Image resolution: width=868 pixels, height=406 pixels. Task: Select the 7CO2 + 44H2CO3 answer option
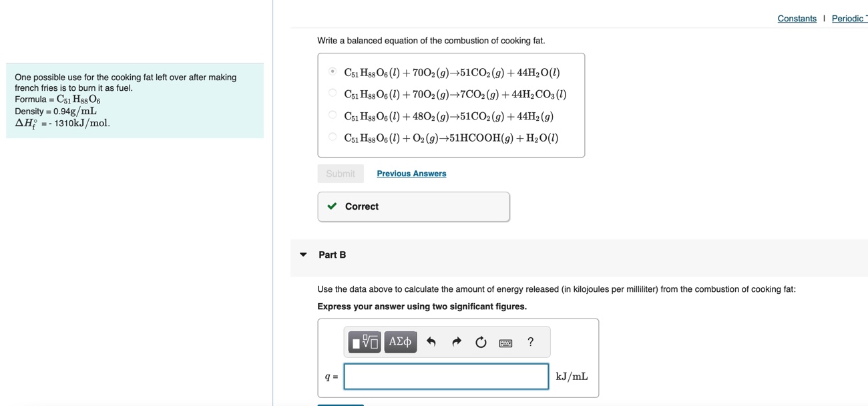tap(333, 93)
